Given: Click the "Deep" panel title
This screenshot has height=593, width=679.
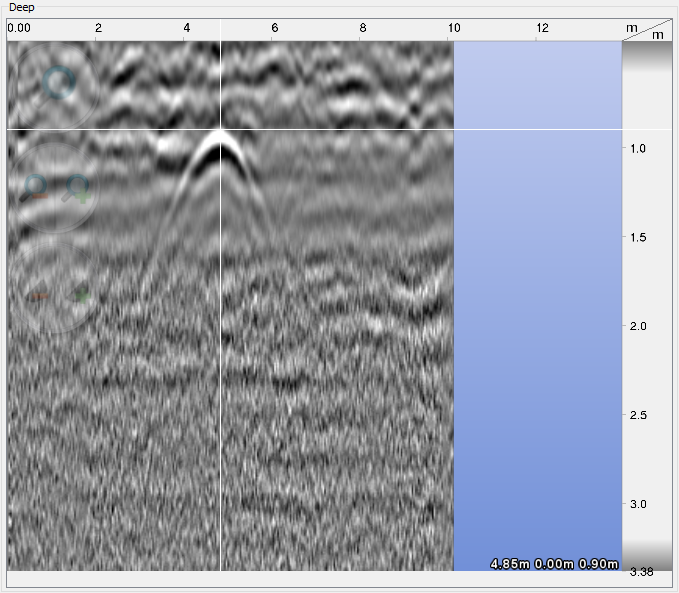Looking at the screenshot, I should tap(22, 7).
